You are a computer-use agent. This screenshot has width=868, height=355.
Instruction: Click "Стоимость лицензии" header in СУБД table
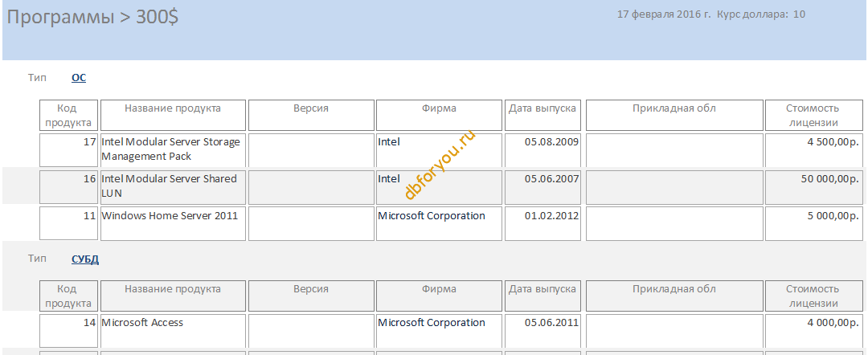(813, 296)
